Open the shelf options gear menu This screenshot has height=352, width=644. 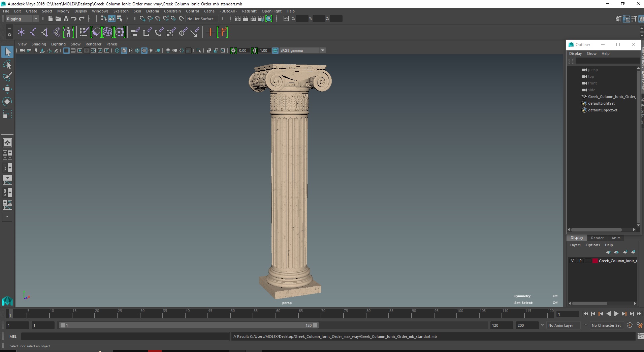tap(9, 34)
